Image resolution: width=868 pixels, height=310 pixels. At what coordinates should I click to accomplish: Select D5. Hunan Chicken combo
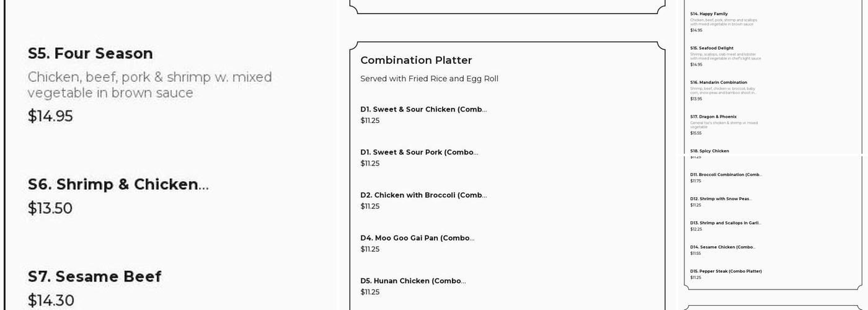[x=413, y=281]
